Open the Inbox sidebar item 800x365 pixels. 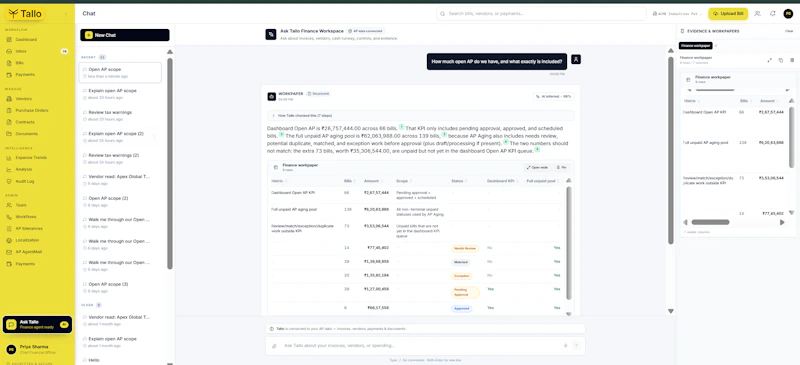point(36,51)
